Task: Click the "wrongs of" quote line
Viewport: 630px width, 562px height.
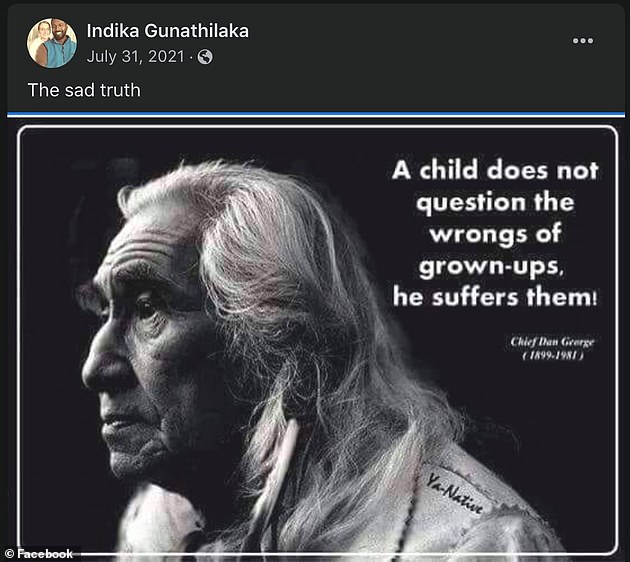Action: point(495,234)
